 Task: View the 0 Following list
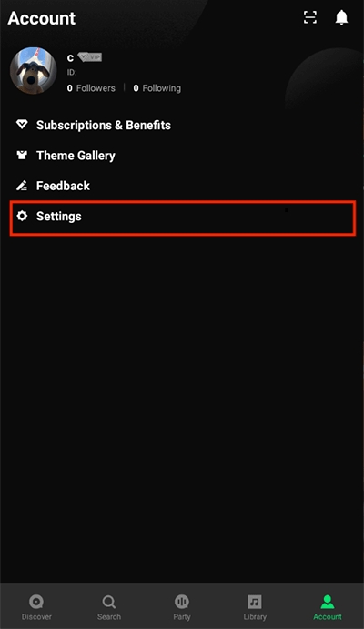coord(157,88)
